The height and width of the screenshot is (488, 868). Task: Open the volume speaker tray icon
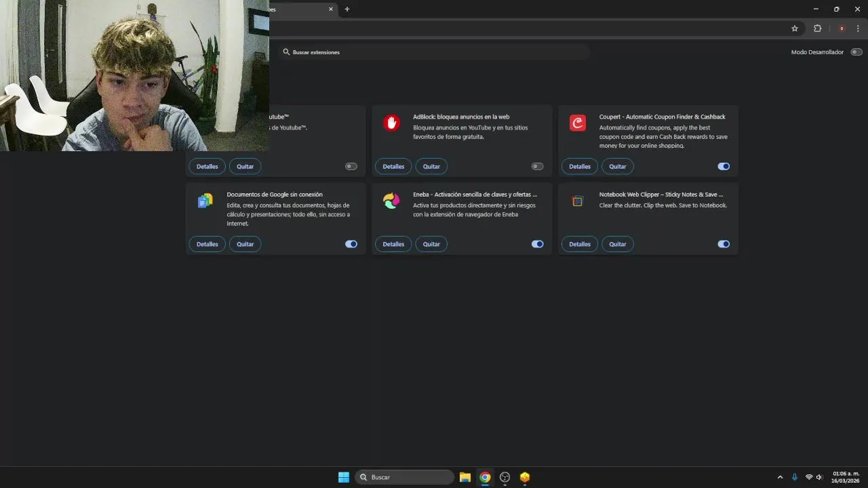click(819, 477)
